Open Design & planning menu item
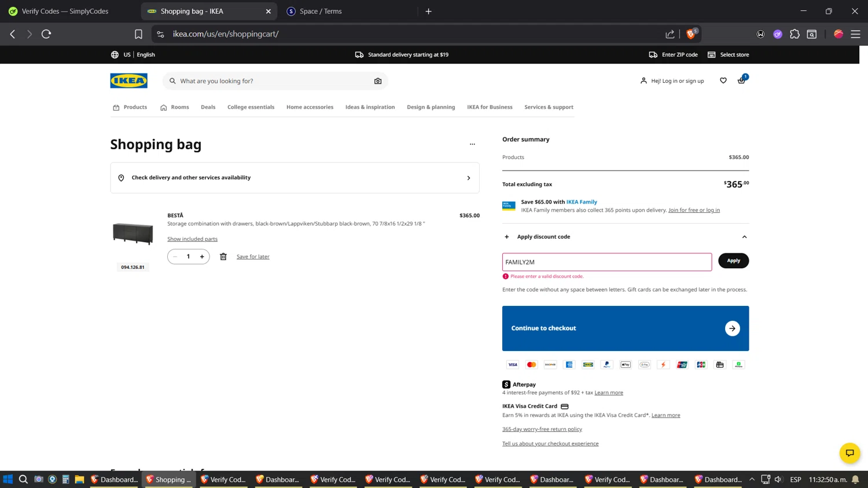Viewport: 868px width, 488px height. 431,107
